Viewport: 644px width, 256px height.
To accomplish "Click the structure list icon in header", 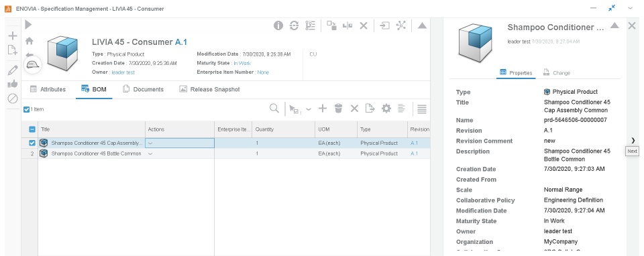I will (310, 26).
